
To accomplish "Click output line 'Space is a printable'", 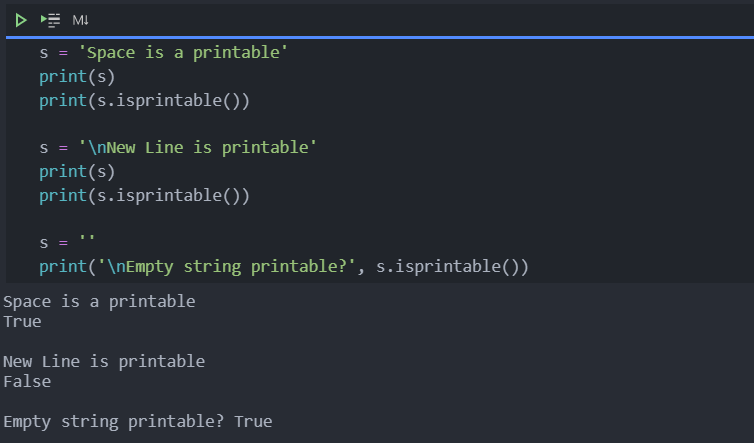I will tap(99, 301).
